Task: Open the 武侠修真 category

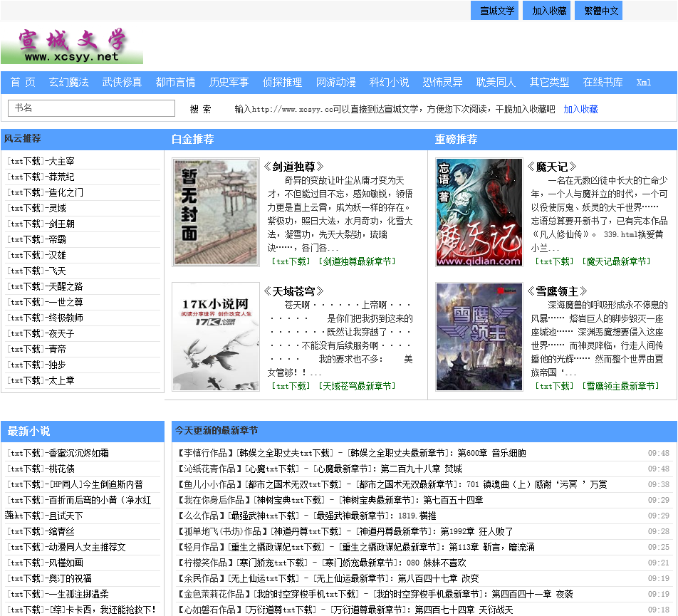Action: coord(122,82)
